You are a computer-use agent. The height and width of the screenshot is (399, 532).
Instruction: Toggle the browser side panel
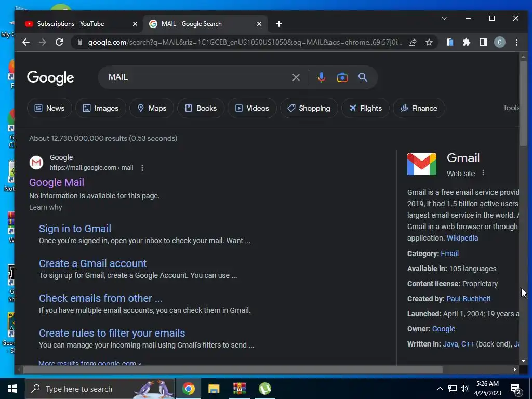pyautogui.click(x=483, y=42)
